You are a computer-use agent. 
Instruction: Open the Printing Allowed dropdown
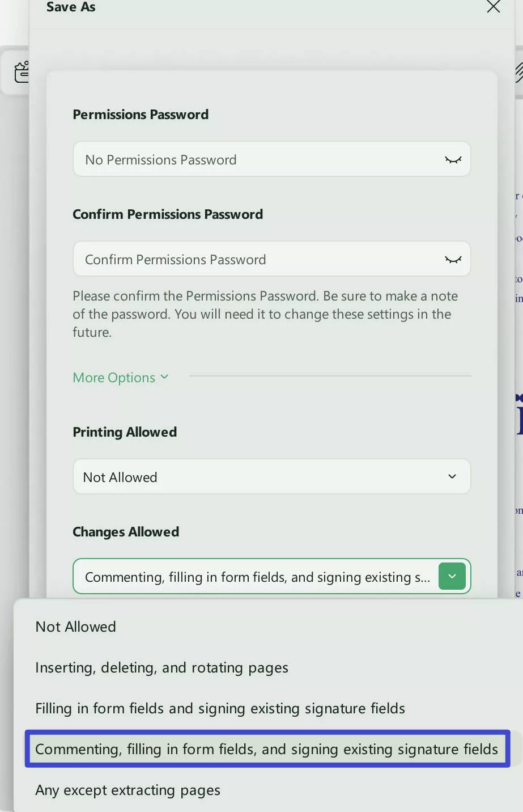click(x=271, y=476)
